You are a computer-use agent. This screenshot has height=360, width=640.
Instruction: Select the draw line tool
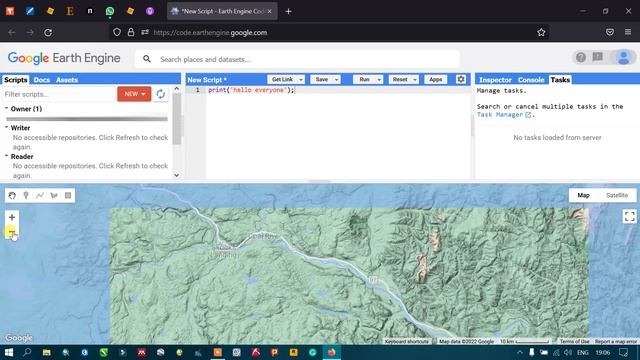click(x=40, y=196)
